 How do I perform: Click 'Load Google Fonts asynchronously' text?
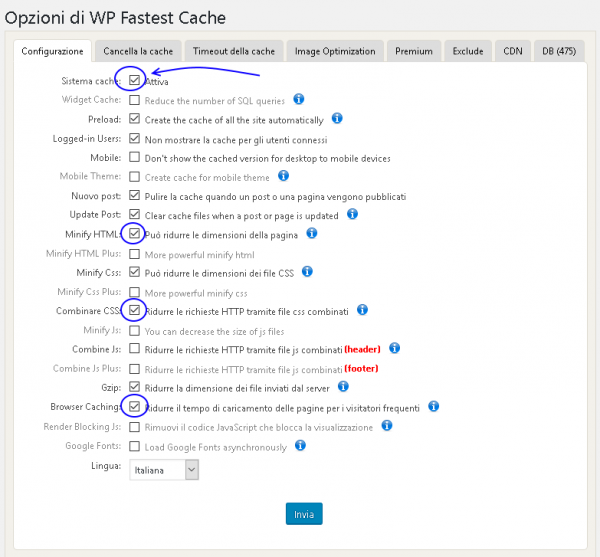pyautogui.click(x=215, y=447)
